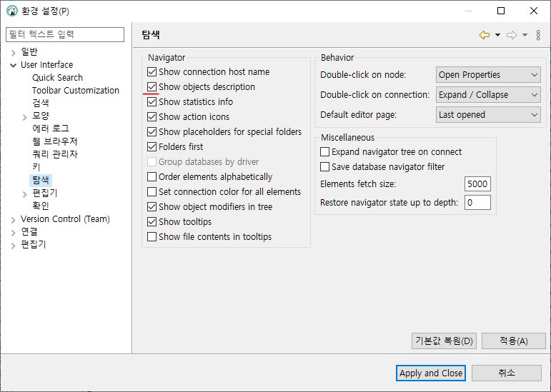Expand 편집기 under User Interface

coord(24,194)
